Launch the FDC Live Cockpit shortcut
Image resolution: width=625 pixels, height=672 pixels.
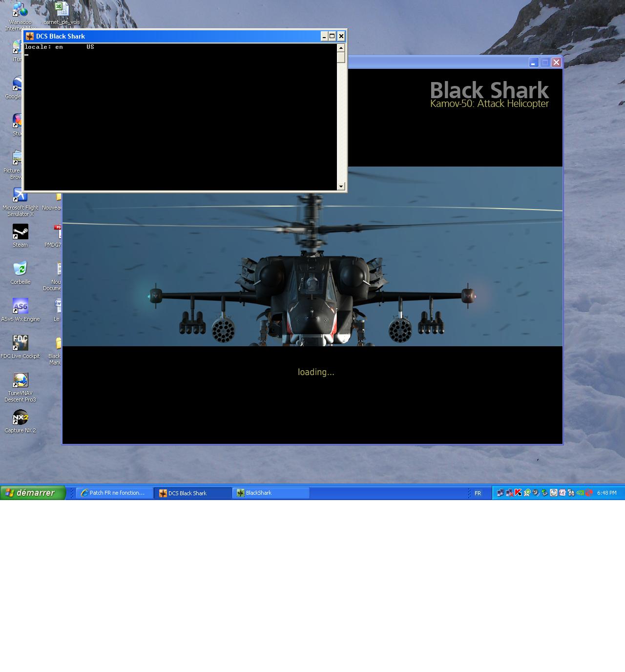(x=20, y=347)
